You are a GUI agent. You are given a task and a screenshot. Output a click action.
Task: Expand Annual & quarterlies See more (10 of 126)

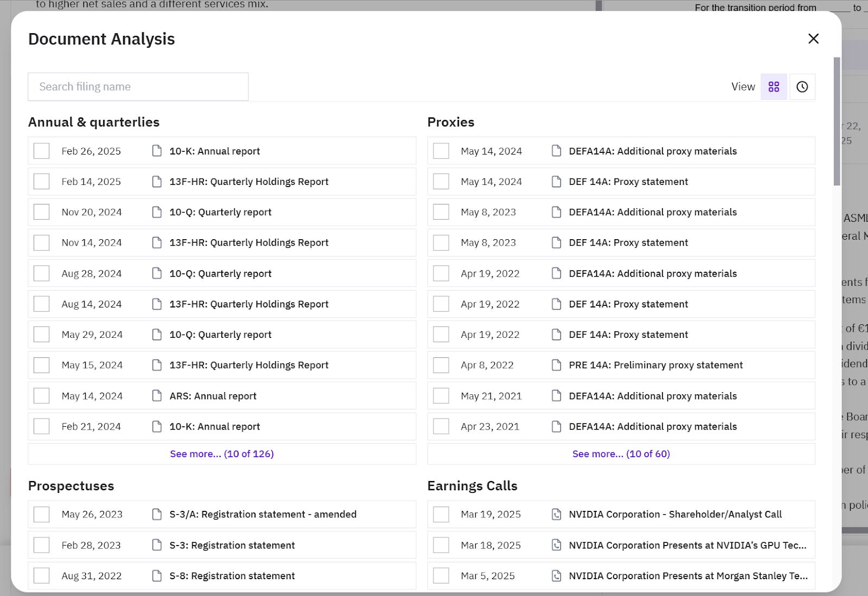click(222, 454)
